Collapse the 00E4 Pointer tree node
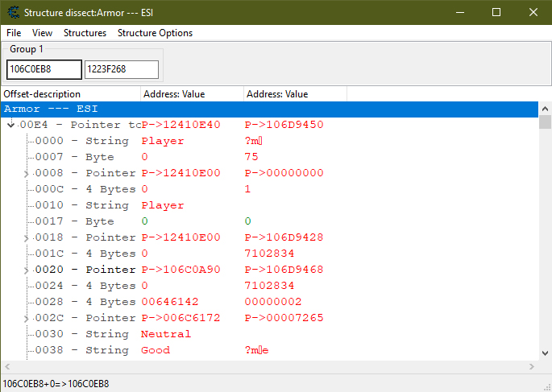This screenshot has width=552, height=392. [x=10, y=126]
